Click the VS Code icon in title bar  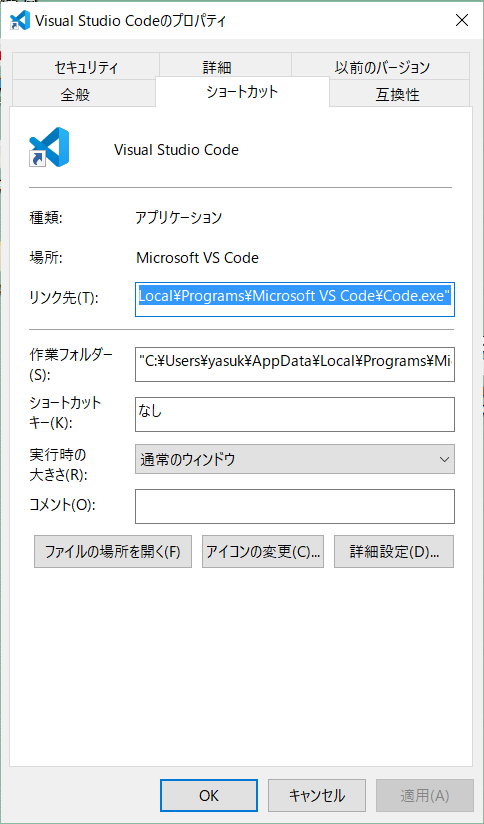tap(20, 20)
